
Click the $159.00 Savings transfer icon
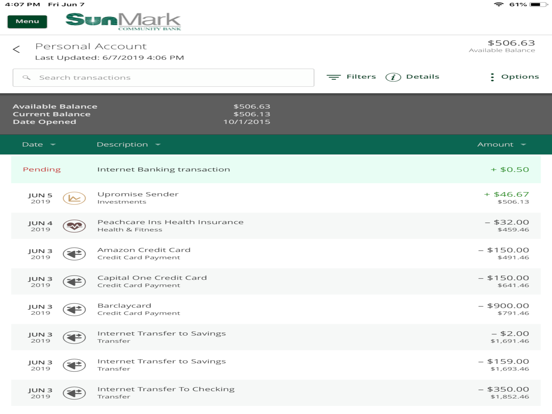click(x=74, y=365)
